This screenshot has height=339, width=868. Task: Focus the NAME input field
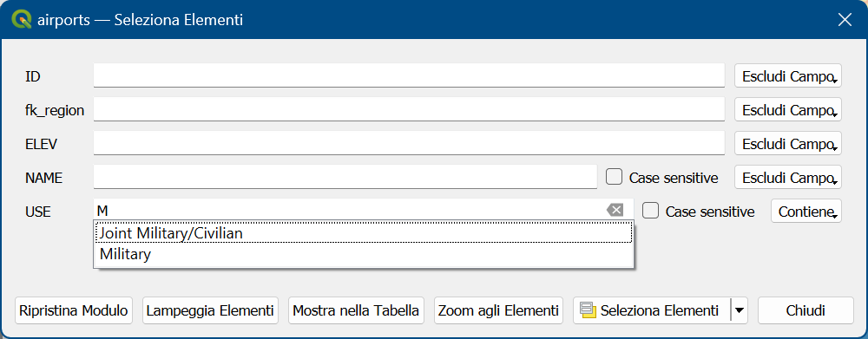(345, 177)
